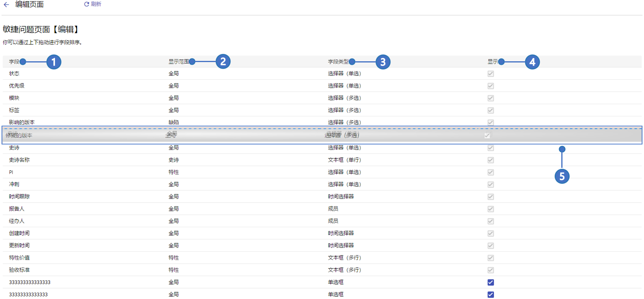Toggle the 显示 checkbox for 创建时间
Image resolution: width=644 pixels, height=299 pixels.
491,233
